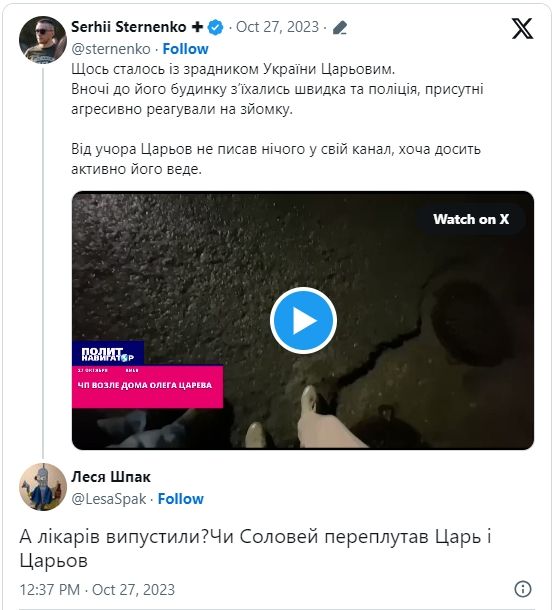Click the Watch on X button

471,219
